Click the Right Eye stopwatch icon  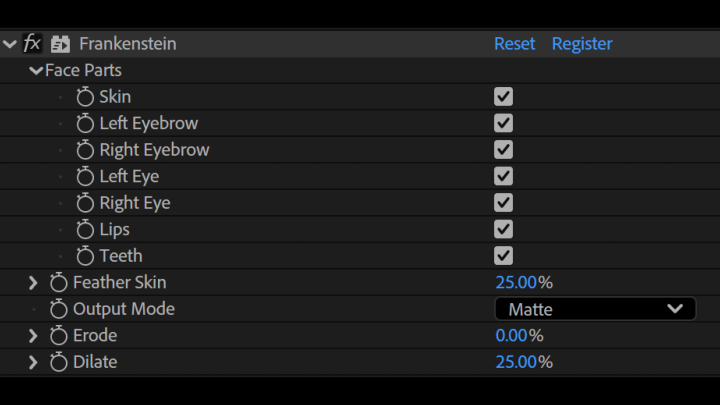tap(85, 203)
